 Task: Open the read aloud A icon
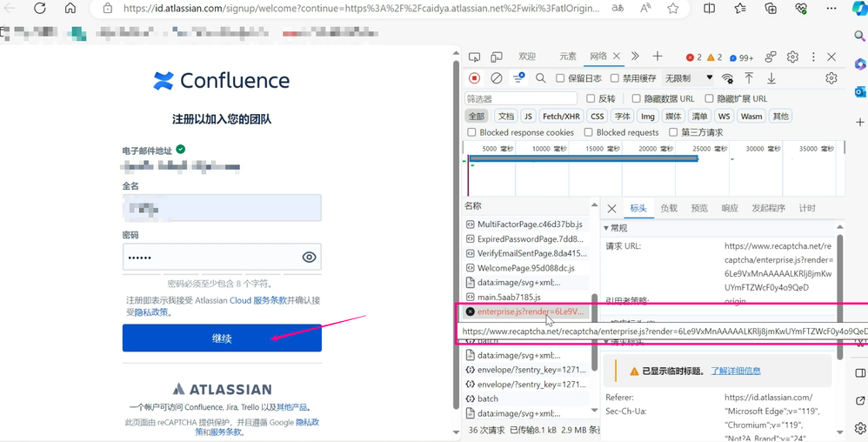point(645,9)
